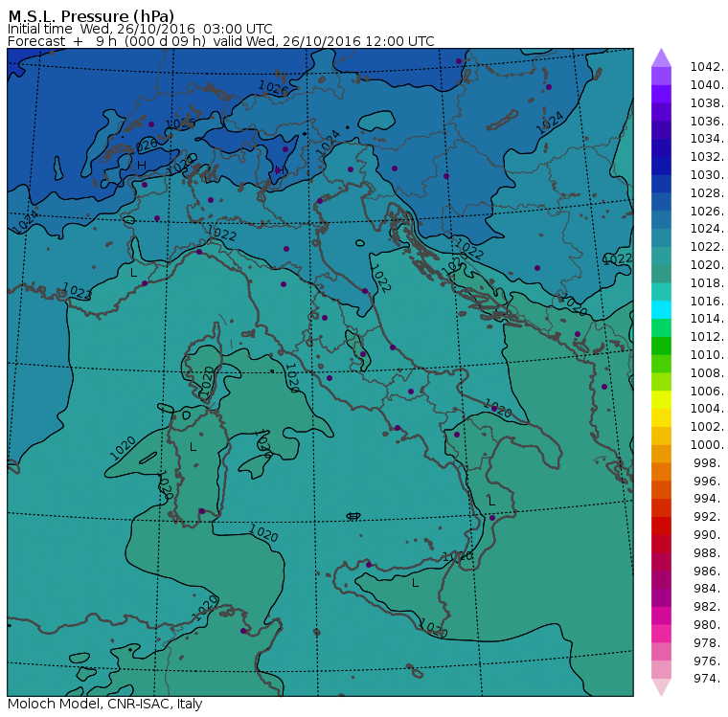Click the '1042.' legend label

(x=707, y=67)
